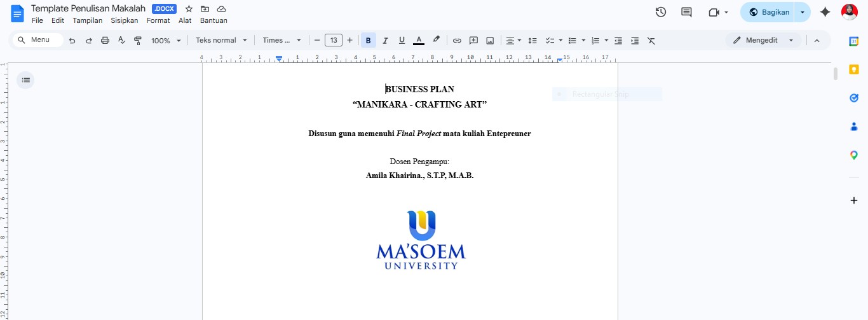Click the print icon in toolbar

pos(105,40)
